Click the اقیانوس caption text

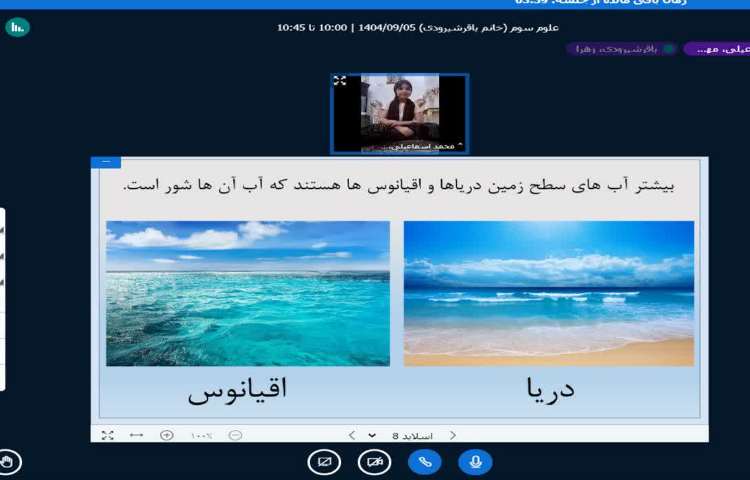(x=237, y=390)
